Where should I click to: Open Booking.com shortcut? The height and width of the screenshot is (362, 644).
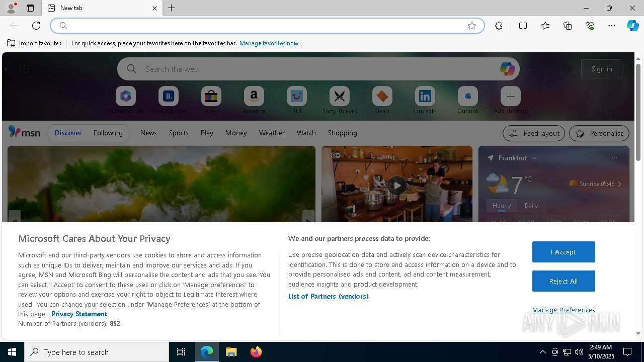click(x=169, y=100)
